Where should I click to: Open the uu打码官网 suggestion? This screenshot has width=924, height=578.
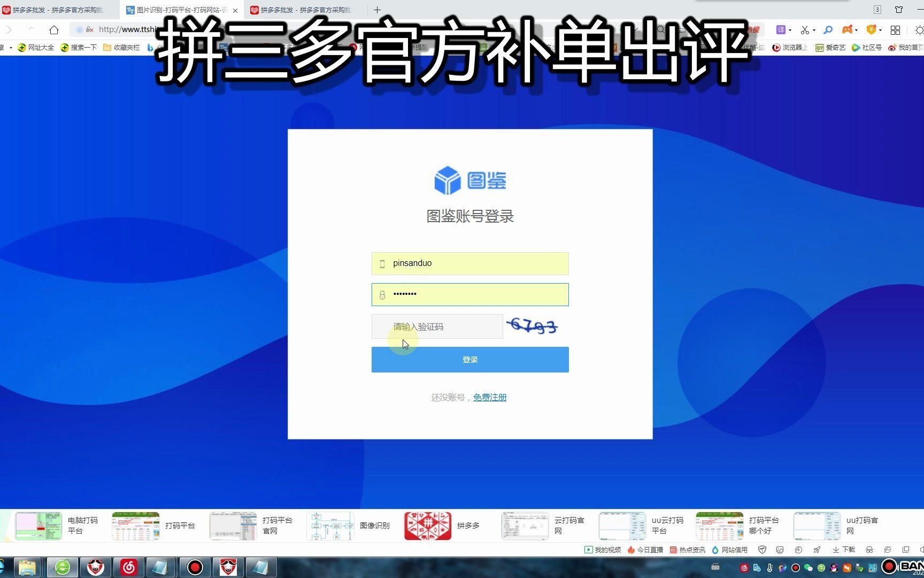[836, 526]
